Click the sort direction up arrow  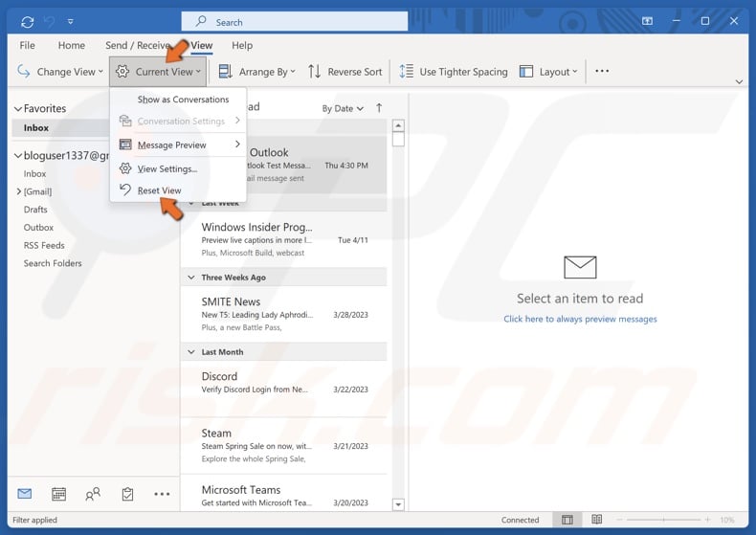[380, 108]
